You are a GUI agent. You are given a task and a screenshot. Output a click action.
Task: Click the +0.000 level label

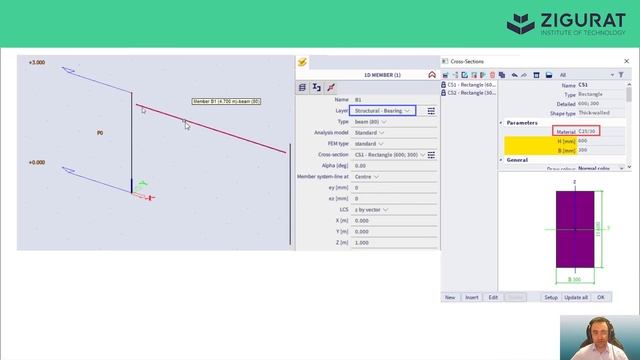[x=37, y=162]
